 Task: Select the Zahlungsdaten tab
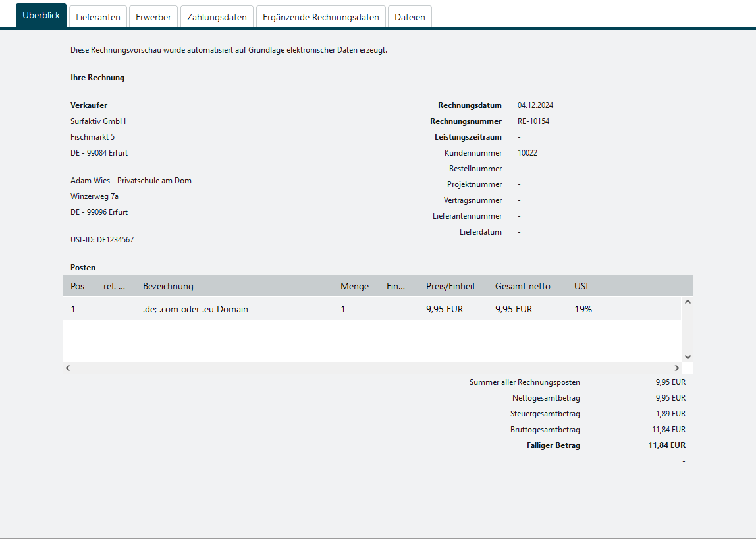[217, 17]
